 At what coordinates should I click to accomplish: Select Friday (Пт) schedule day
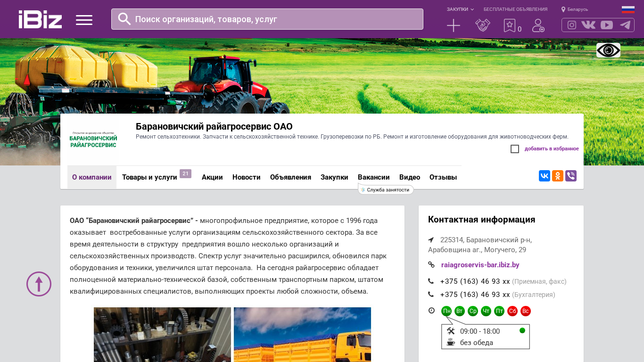[x=499, y=311]
